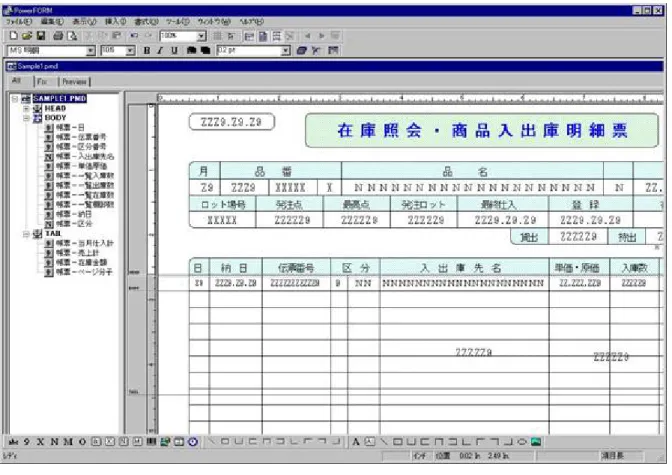Click the Open file folder icon
Viewport: 672px width, 475px height.
[27, 36]
